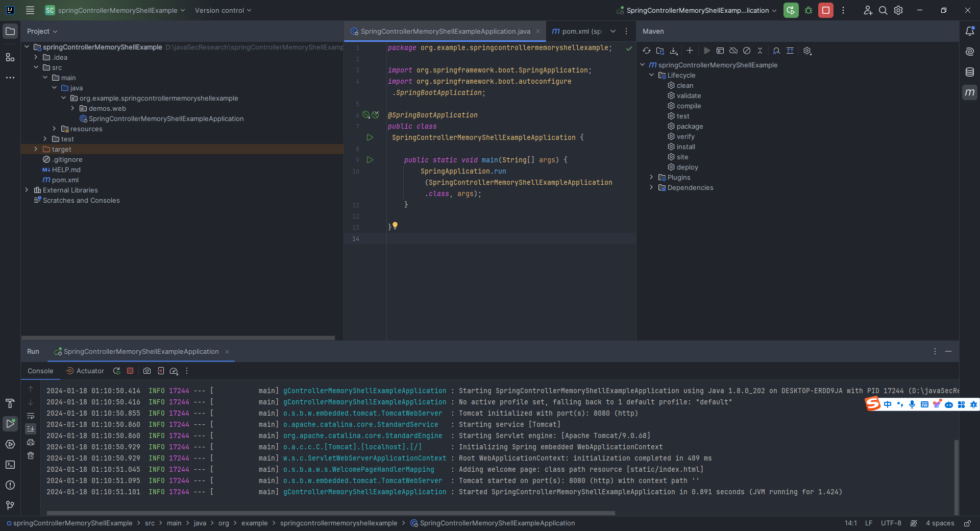Open the main hamburger menu

point(30,10)
